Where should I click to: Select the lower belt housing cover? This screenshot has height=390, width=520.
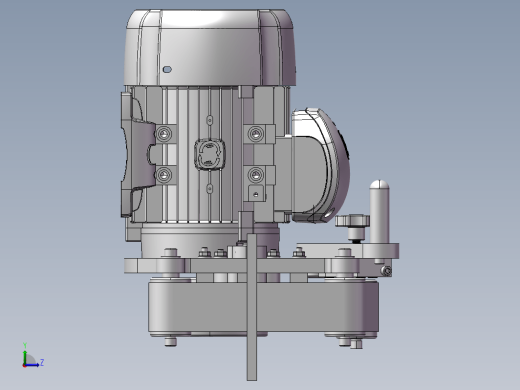point(263,307)
